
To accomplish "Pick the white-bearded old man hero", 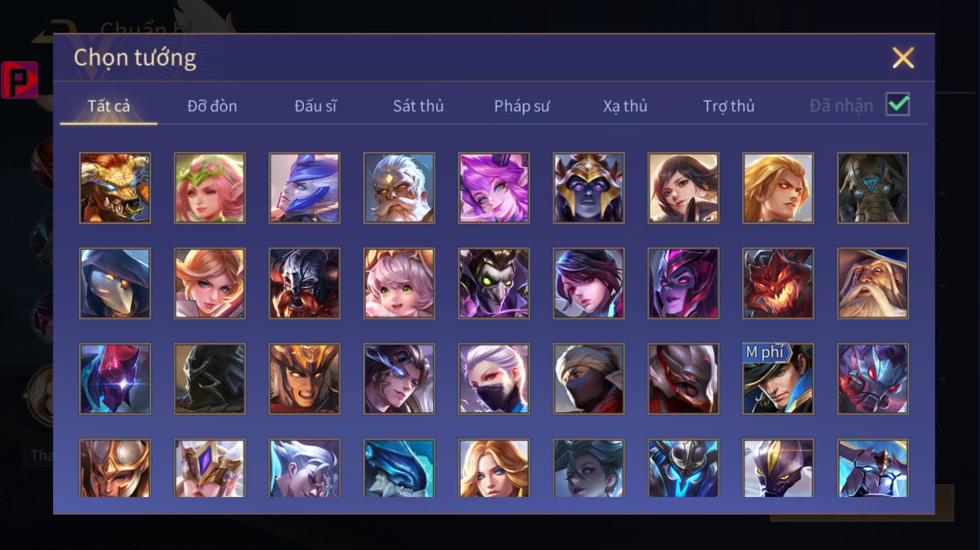I will coord(399,188).
